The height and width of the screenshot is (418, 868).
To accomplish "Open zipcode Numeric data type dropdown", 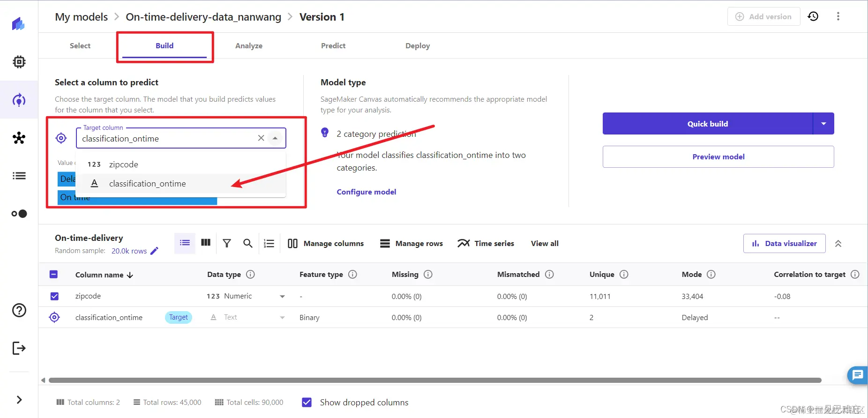I will tap(282, 296).
